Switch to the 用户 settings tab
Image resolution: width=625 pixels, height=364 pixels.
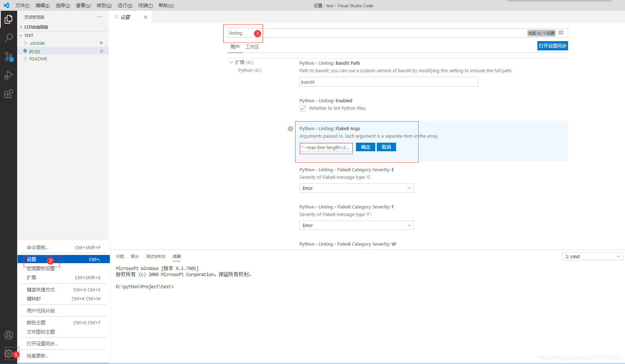coord(235,47)
